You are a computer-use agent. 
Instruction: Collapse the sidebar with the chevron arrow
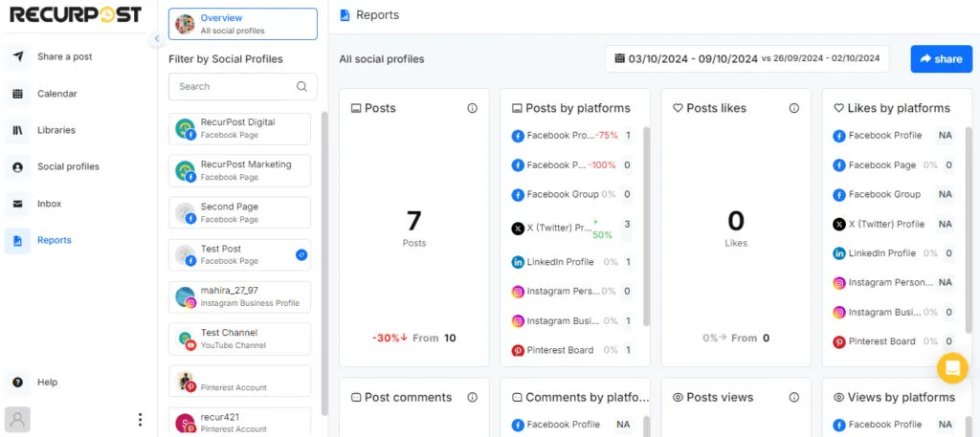pyautogui.click(x=157, y=38)
